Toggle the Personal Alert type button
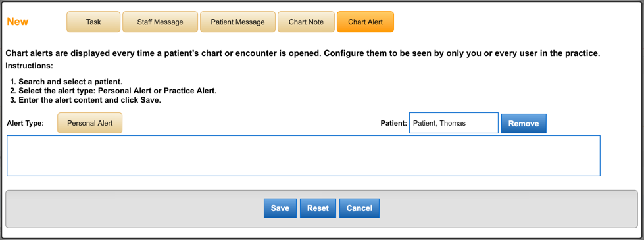The height and width of the screenshot is (240, 644). [90, 123]
